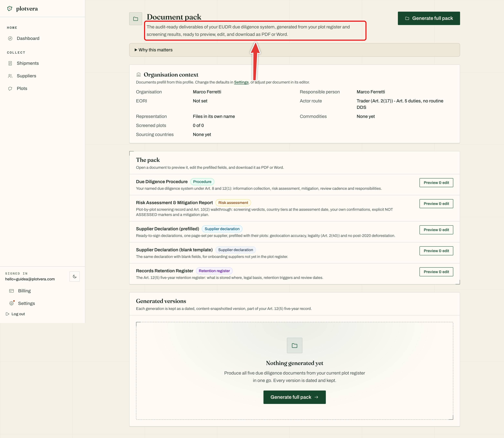This screenshot has width=504, height=438.
Task: Click the Plots polygon icon
Action: click(10, 89)
